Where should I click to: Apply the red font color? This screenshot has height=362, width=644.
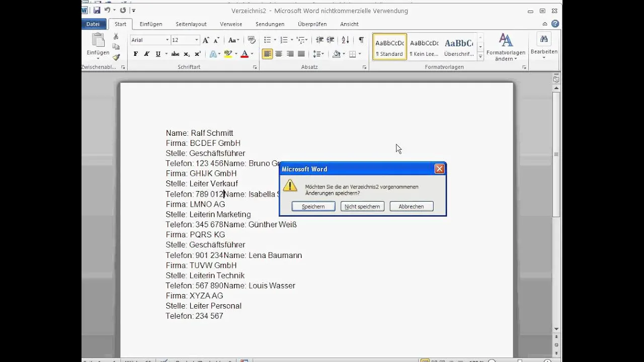[x=245, y=54]
